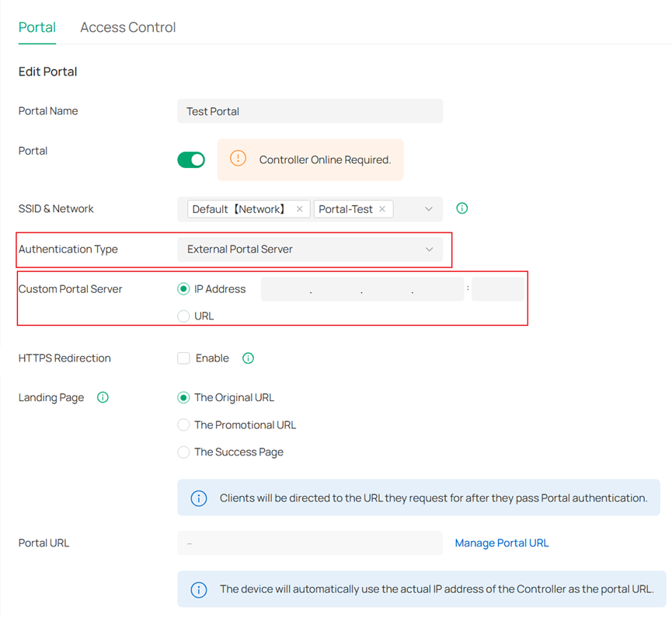The image size is (672, 618).
Task: Click the orange warning icon in the Controller notice
Action: point(238,159)
